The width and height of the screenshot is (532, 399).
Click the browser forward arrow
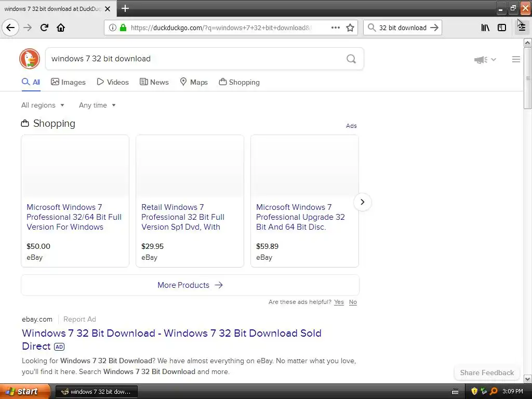click(x=28, y=28)
